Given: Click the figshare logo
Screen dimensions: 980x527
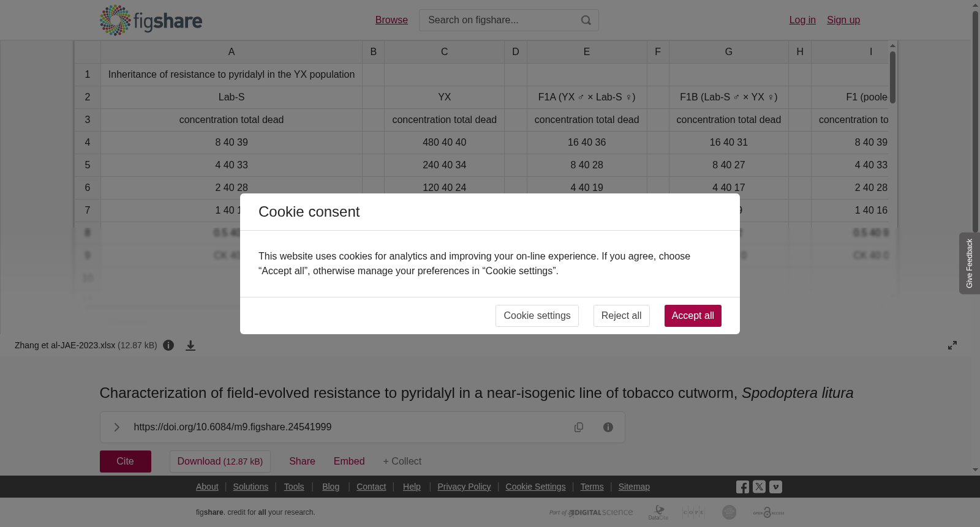Looking at the screenshot, I should coord(151,20).
